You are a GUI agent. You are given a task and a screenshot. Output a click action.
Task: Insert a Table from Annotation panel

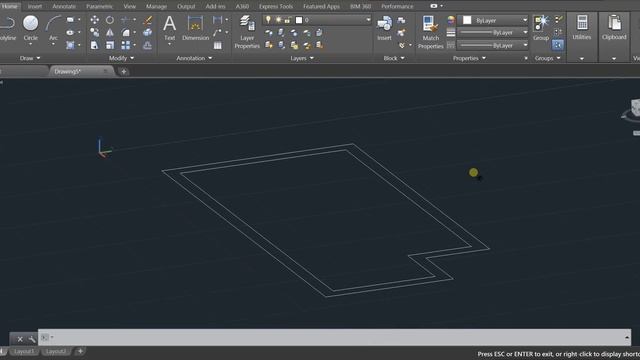(x=218, y=45)
